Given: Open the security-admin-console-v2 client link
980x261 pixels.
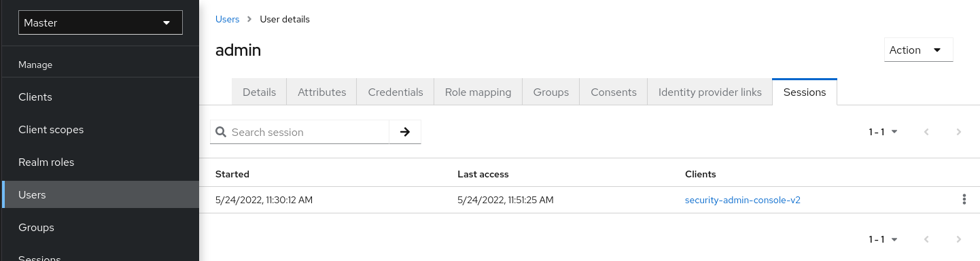Looking at the screenshot, I should click(x=743, y=200).
